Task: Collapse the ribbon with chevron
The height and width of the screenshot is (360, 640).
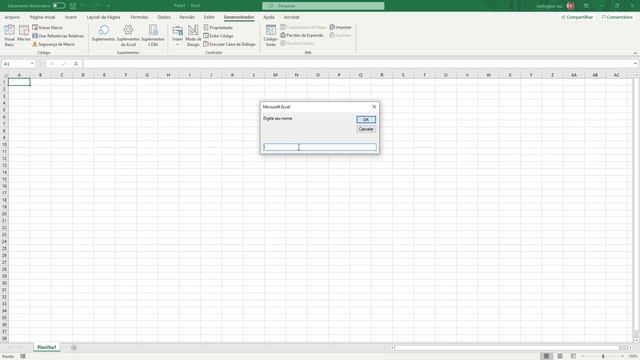Action: pyautogui.click(x=635, y=53)
